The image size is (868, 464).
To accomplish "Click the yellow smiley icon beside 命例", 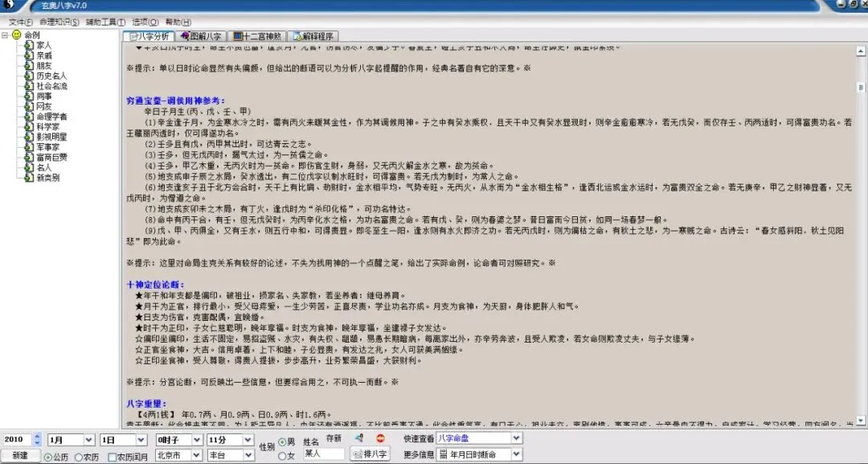I will [x=17, y=35].
